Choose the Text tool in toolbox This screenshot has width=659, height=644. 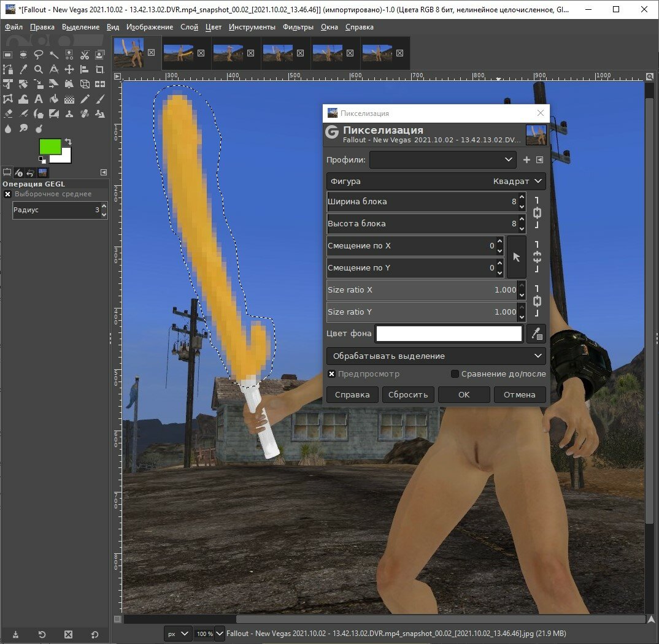[39, 99]
